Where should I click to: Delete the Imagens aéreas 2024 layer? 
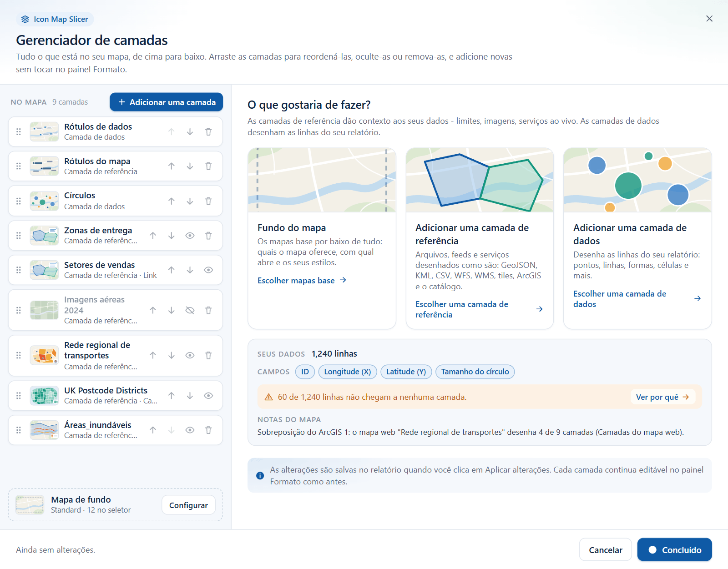click(208, 310)
